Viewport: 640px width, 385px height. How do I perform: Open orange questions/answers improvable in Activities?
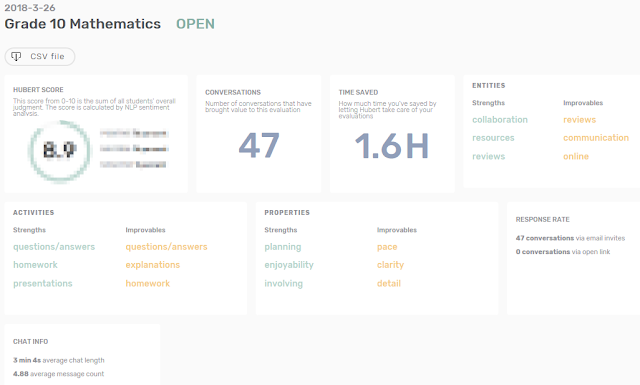click(x=167, y=247)
